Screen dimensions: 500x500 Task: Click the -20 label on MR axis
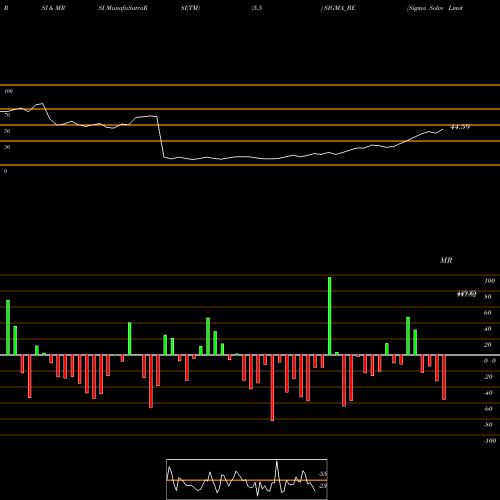pos(488,377)
